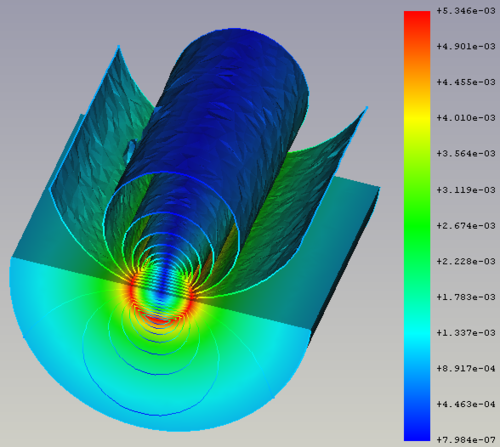Click the +4.463e-04 legend value

(x=466, y=404)
